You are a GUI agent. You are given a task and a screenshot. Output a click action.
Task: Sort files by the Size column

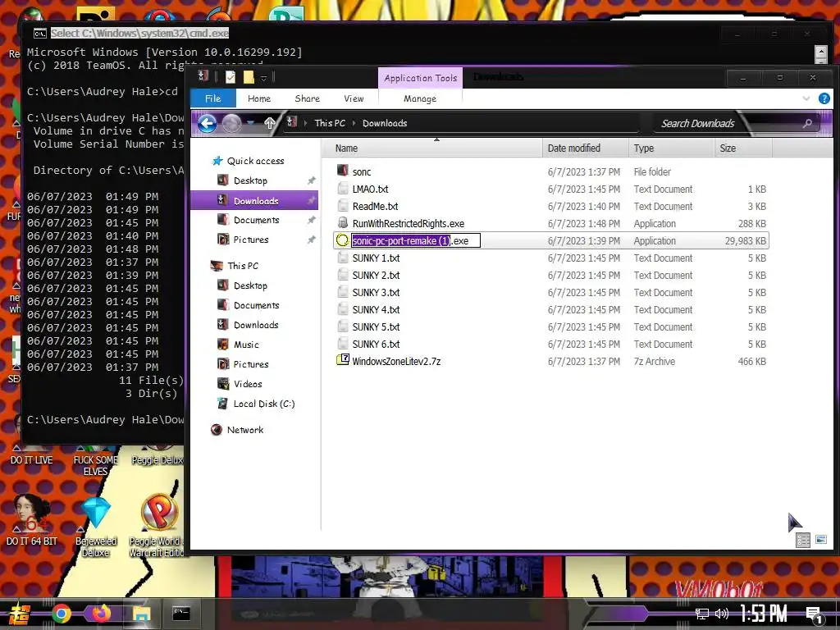[x=743, y=148]
